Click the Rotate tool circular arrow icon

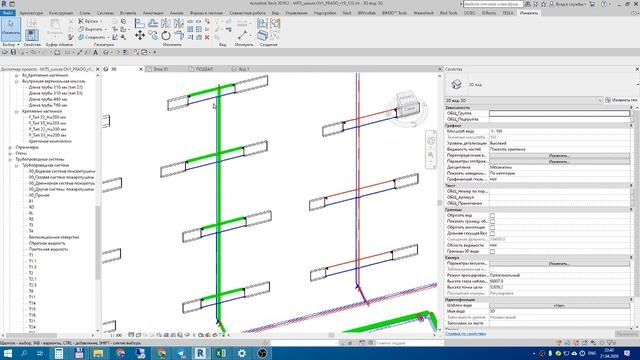[166, 36]
